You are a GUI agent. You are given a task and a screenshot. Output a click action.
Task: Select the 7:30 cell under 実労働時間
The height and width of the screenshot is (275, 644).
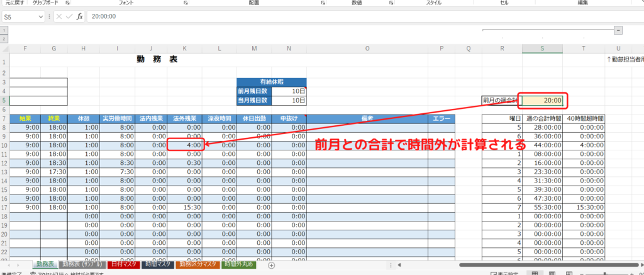click(117, 172)
